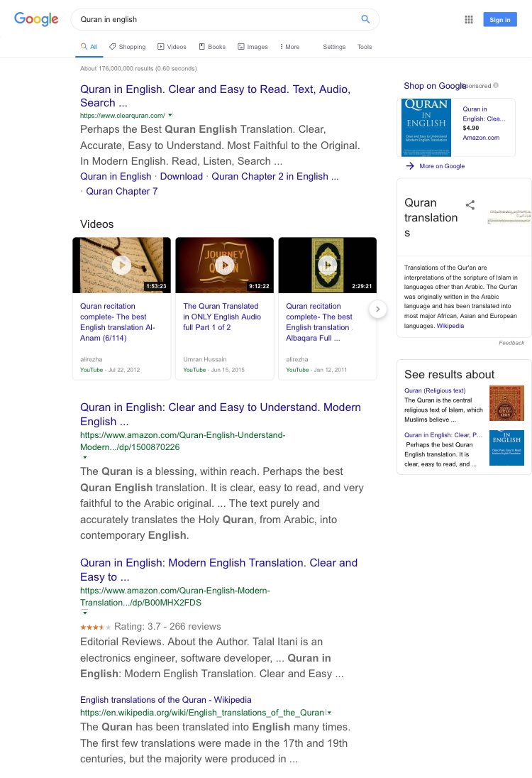
Task: Open 'Quran in English: Clear, P...' see-results link
Action: point(443,434)
